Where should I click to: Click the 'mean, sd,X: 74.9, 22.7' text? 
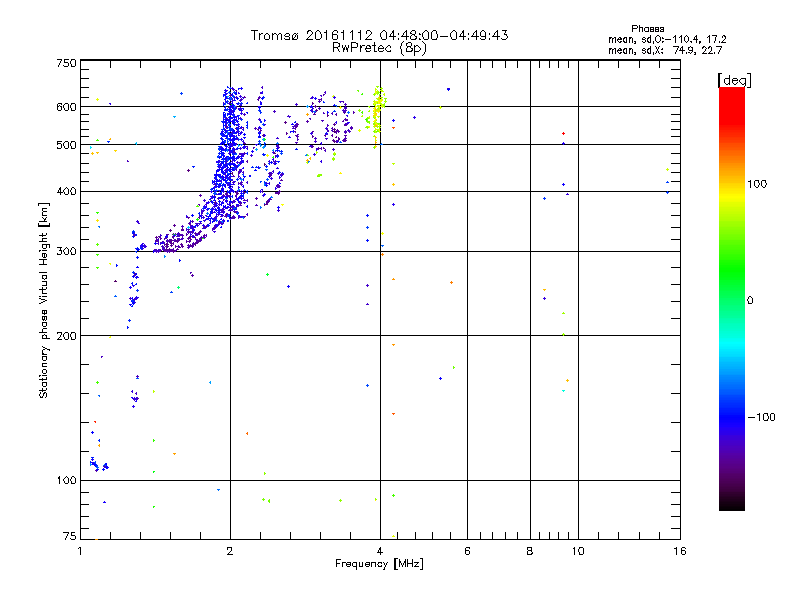pyautogui.click(x=665, y=51)
